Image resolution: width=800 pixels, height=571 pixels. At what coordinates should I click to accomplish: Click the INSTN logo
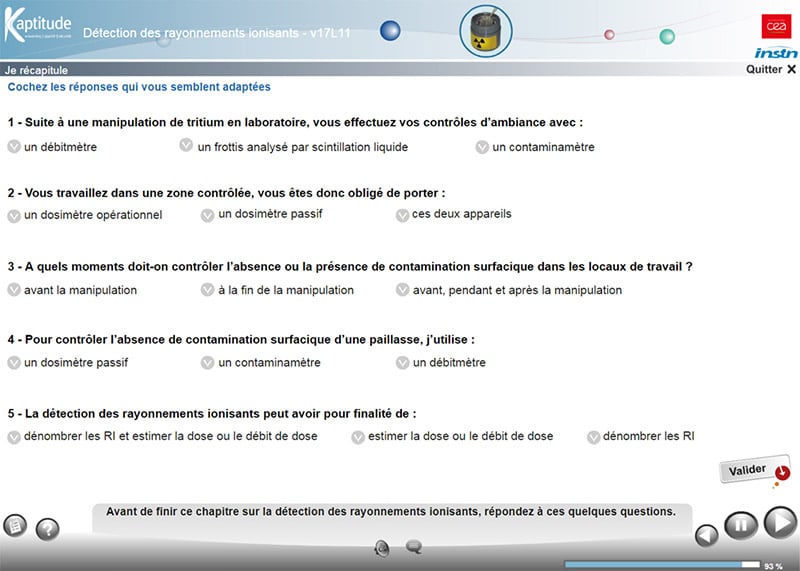[776, 52]
